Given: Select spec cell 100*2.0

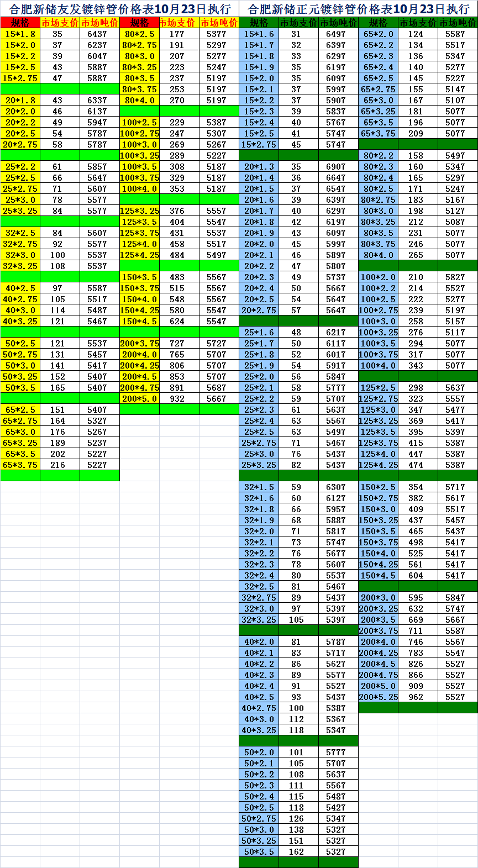Looking at the screenshot, I should [x=379, y=277].
